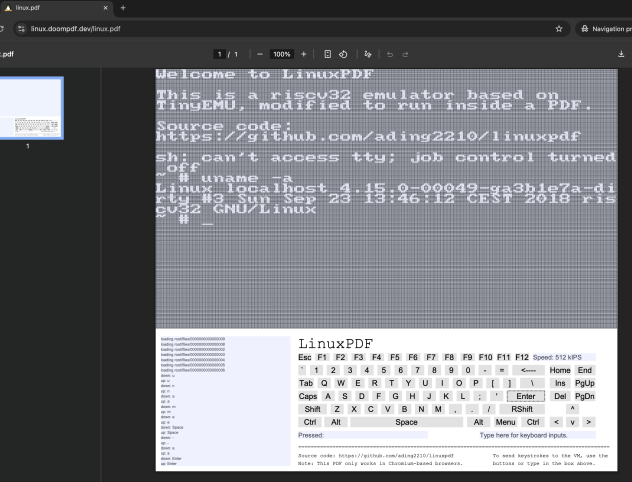
Task: Download the PDF file
Action: coord(621,54)
